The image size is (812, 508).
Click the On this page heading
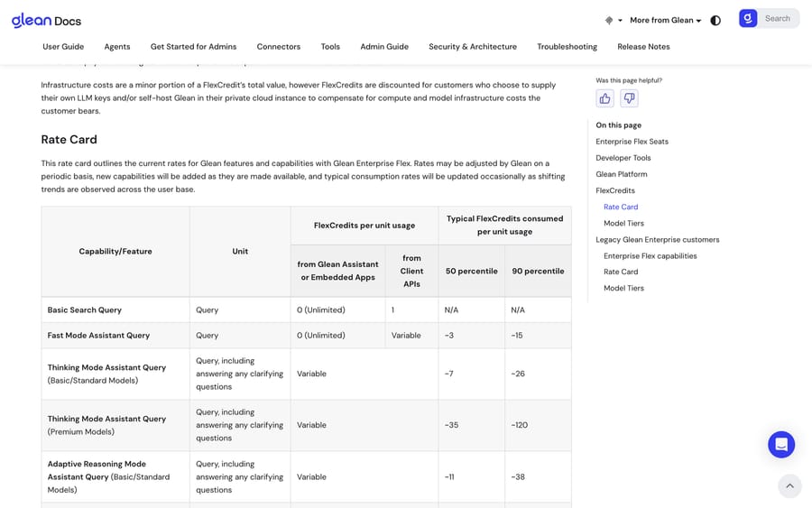[x=618, y=125]
